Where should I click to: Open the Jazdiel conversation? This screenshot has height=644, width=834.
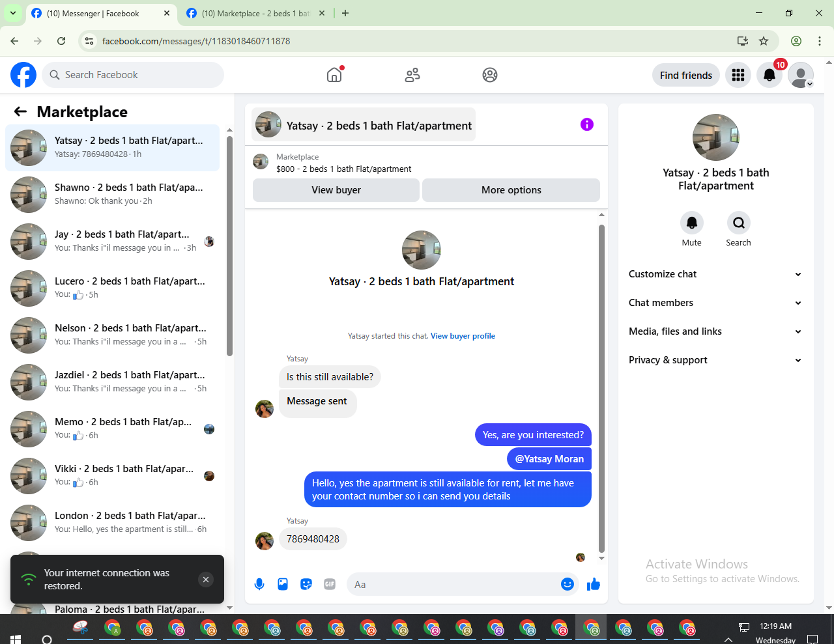point(112,382)
